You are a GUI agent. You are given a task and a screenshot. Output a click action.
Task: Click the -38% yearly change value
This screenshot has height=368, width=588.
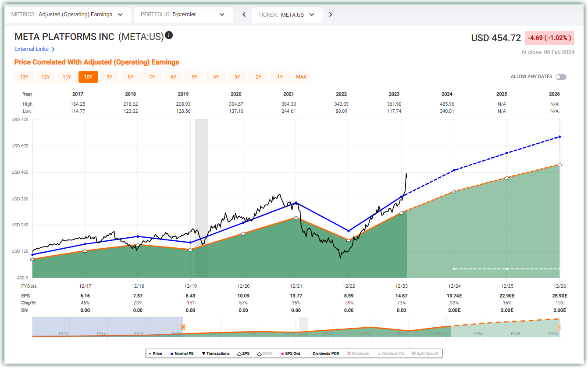click(x=349, y=303)
